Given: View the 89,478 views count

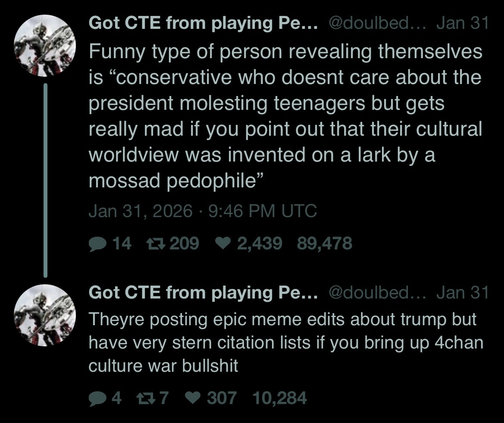Looking at the screenshot, I should [324, 244].
